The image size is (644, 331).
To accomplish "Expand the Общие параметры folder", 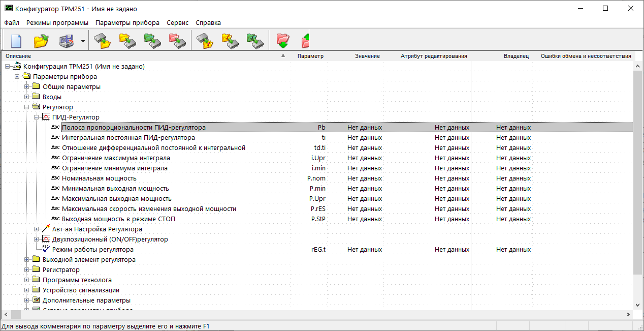I will tap(27, 87).
